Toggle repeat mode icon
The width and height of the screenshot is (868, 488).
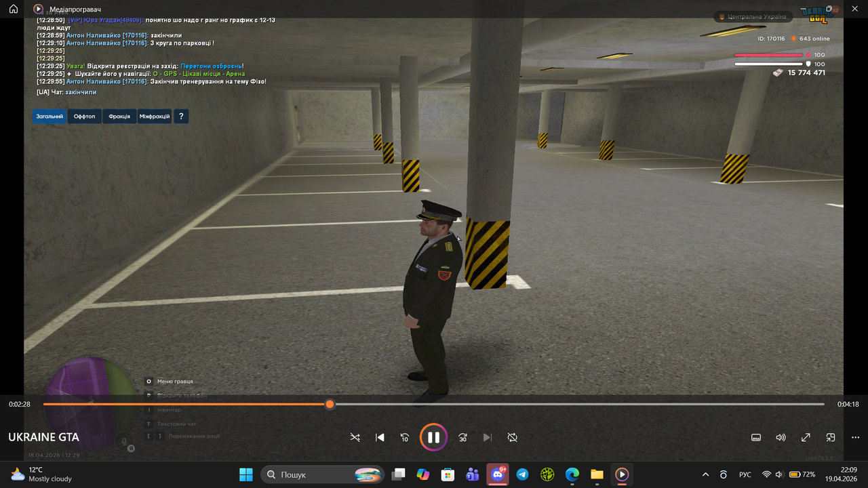pos(513,437)
